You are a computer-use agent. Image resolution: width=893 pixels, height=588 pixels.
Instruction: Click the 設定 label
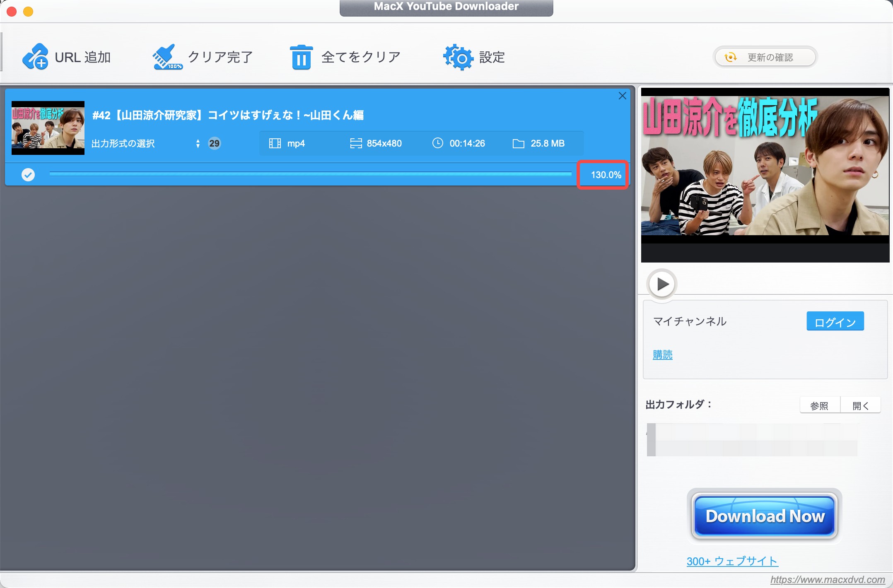point(492,57)
